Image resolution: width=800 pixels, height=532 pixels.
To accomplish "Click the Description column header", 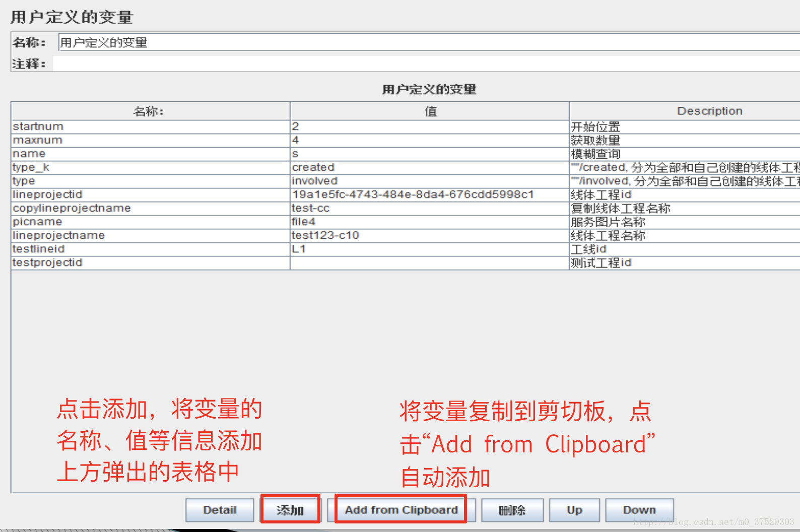I will tap(685, 111).
